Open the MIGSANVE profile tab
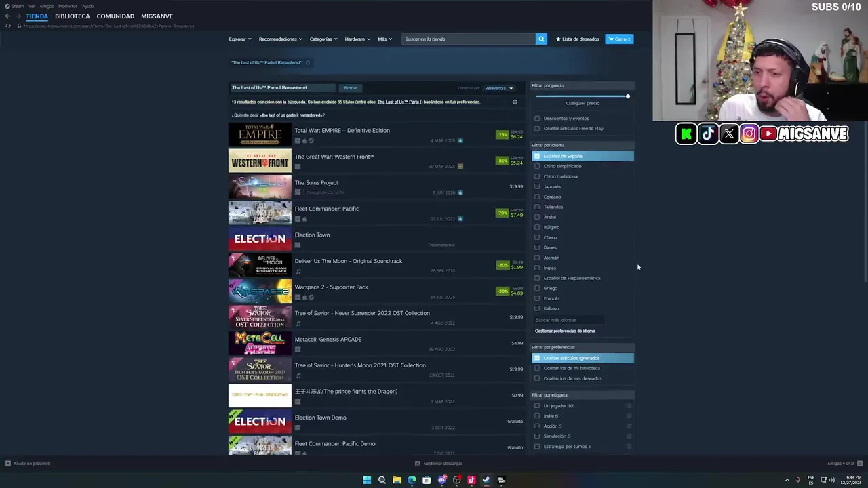The height and width of the screenshot is (488, 868). point(157,16)
